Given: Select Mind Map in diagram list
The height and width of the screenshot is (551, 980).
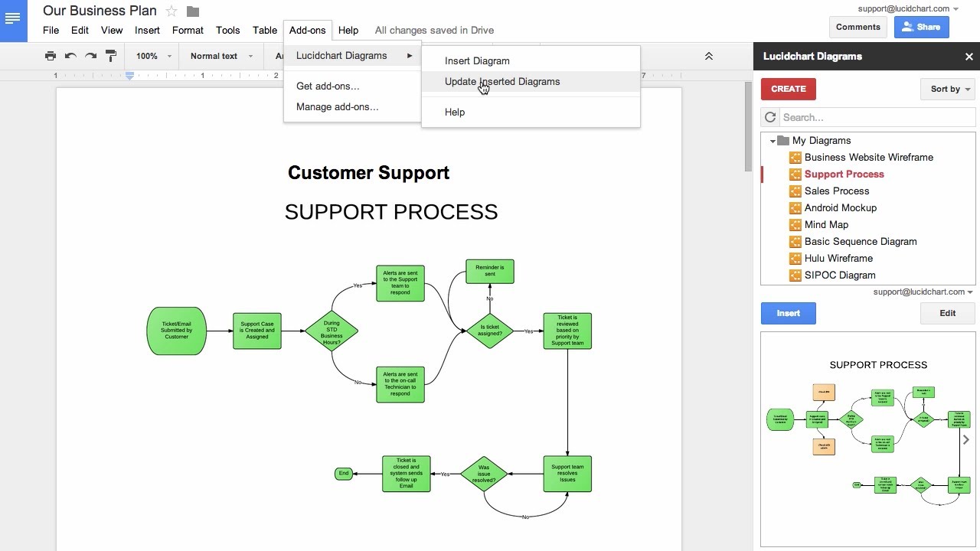Looking at the screenshot, I should [826, 225].
